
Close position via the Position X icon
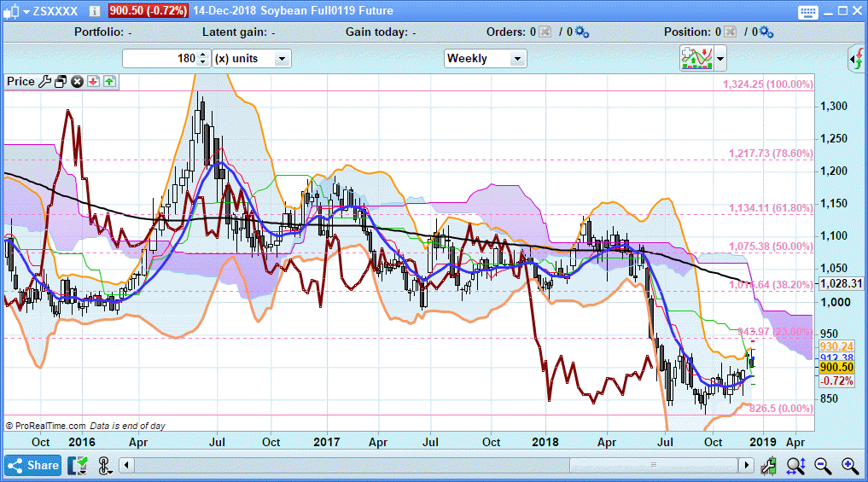[730, 32]
